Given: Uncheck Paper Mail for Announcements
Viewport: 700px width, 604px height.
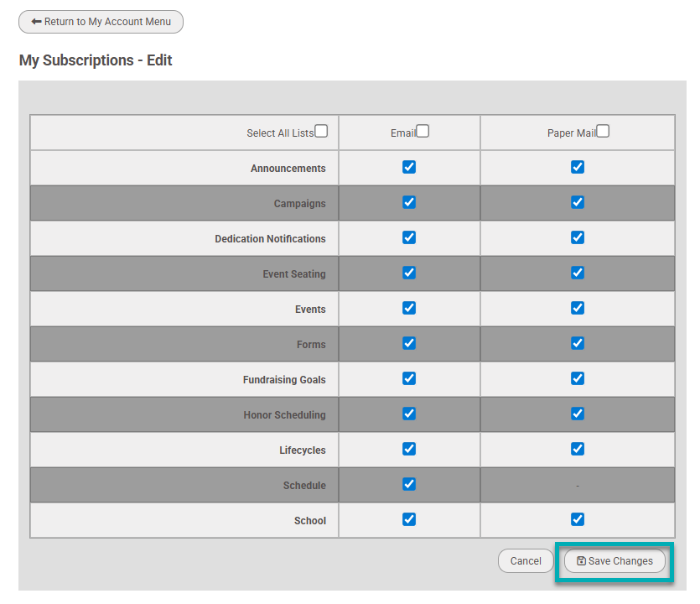Looking at the screenshot, I should click(578, 167).
